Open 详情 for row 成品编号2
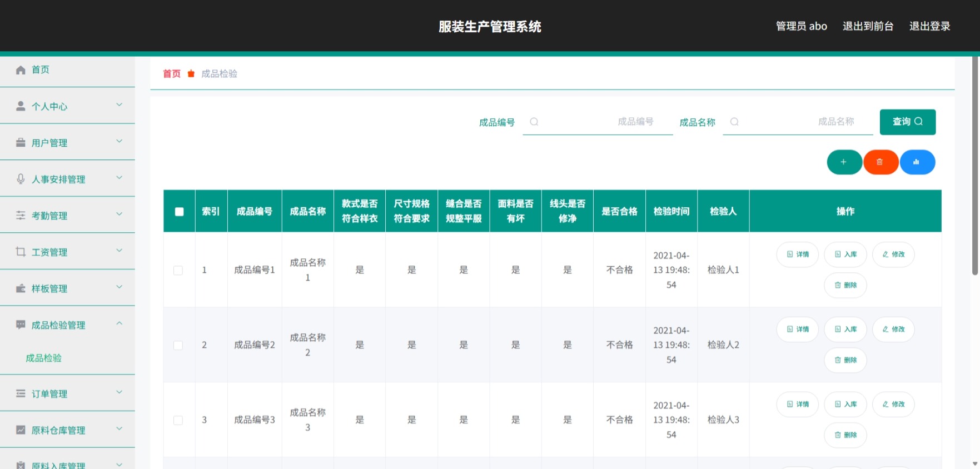 (798, 330)
